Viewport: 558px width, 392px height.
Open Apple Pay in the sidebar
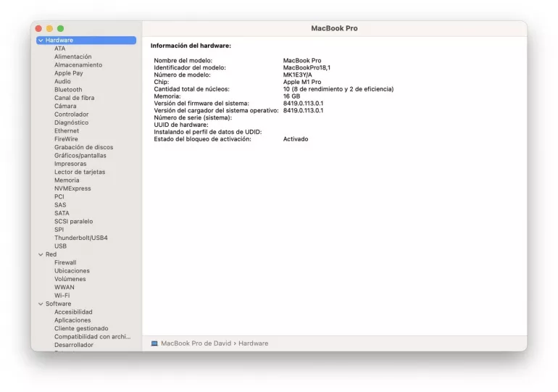69,73
